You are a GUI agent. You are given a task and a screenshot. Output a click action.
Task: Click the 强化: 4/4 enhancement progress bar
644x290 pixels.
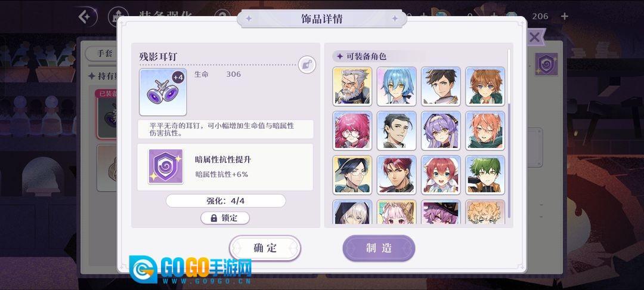coord(226,201)
